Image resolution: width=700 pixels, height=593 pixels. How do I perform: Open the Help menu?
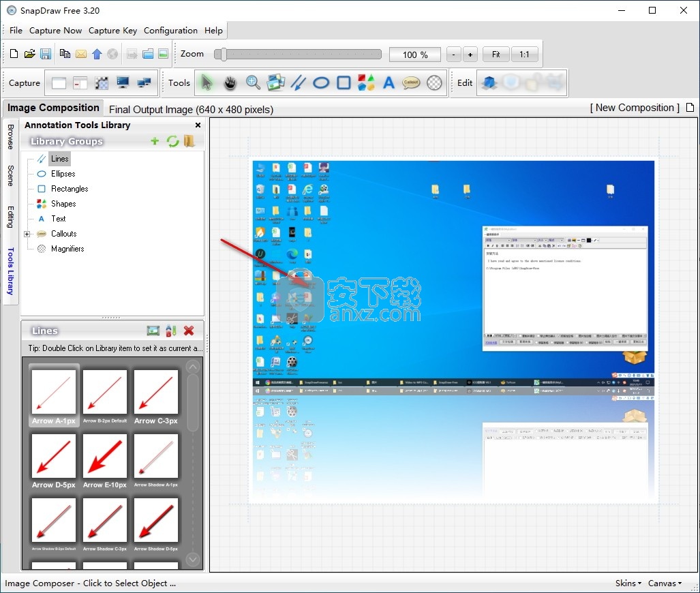click(x=213, y=31)
